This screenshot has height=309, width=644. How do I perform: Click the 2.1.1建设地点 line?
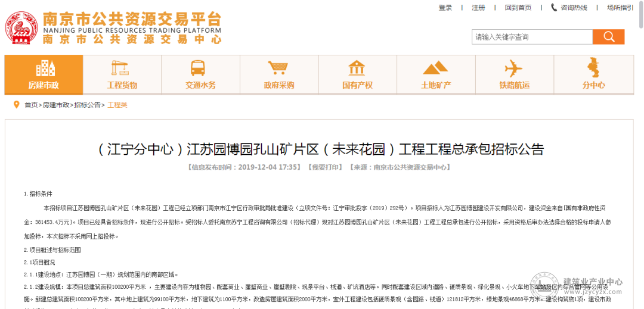(x=101, y=274)
